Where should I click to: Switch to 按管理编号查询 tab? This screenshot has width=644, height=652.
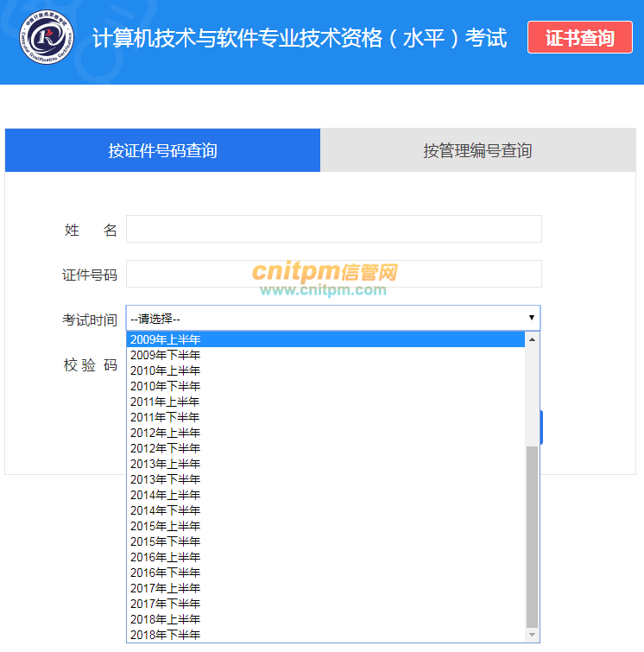click(x=477, y=151)
